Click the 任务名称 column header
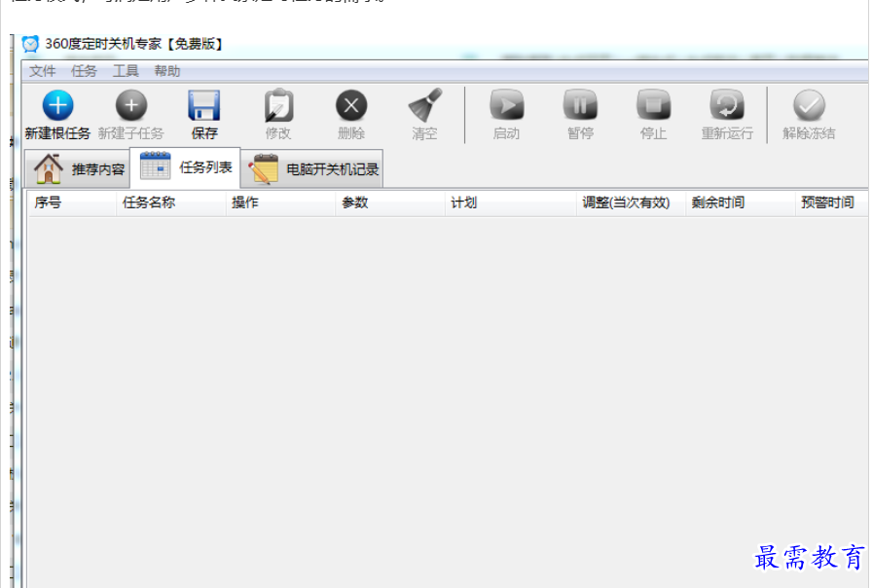 pyautogui.click(x=171, y=202)
